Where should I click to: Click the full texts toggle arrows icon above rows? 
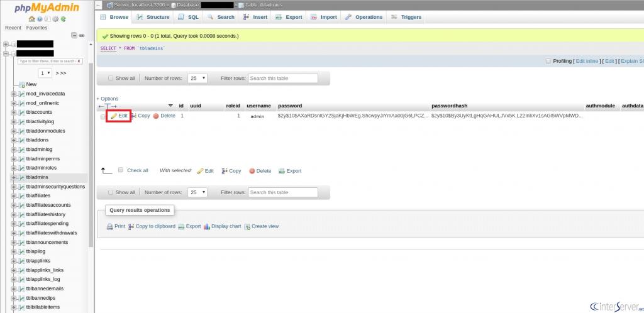click(x=108, y=106)
